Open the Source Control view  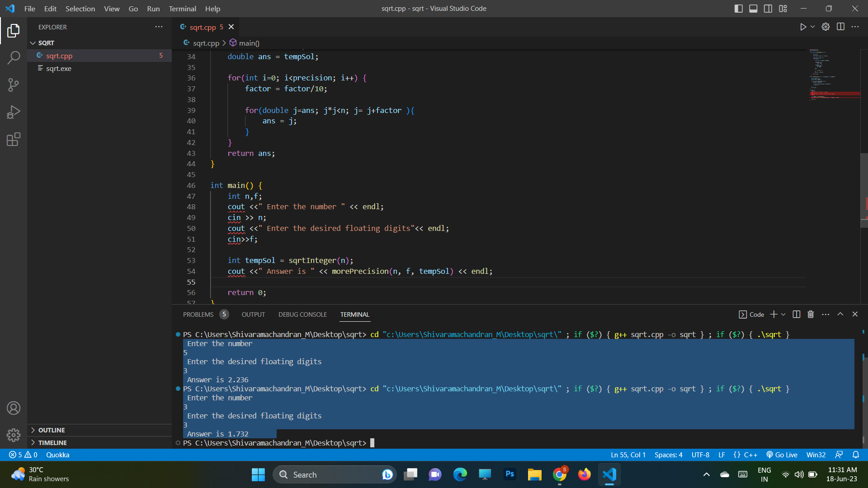(x=14, y=85)
